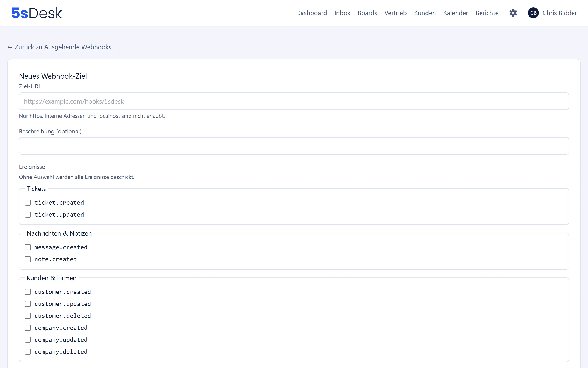Open Chris Bidder user name menu
Screen dimensions: 588x368
(560, 13)
